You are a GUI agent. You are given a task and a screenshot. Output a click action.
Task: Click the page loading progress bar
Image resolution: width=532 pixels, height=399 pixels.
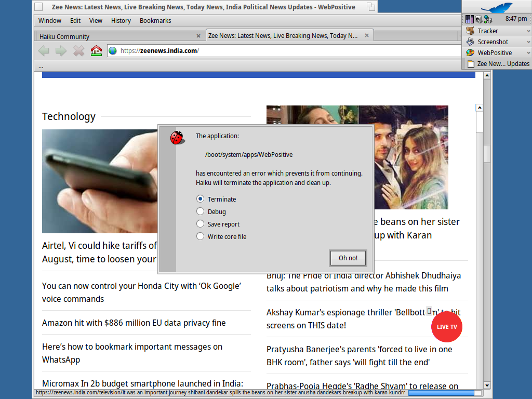coord(445,393)
